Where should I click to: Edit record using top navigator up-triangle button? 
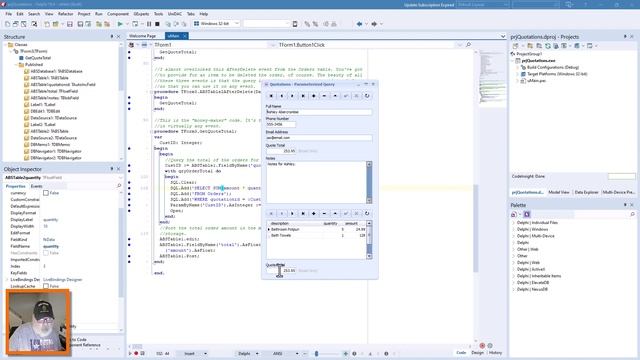[335, 96]
